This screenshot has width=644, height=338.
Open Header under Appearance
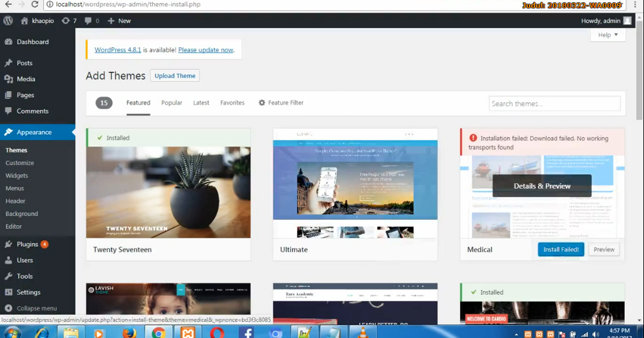[15, 201]
